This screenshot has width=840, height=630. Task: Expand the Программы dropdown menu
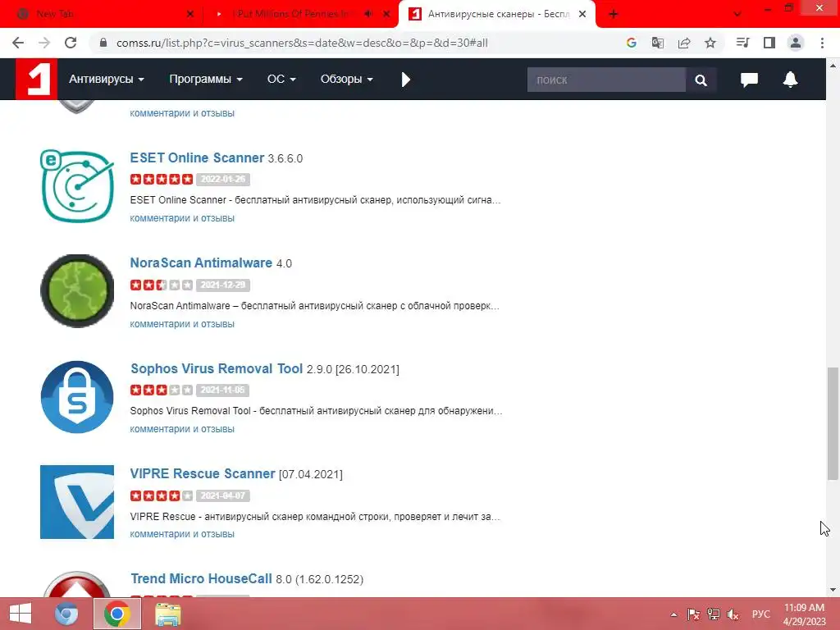[206, 80]
